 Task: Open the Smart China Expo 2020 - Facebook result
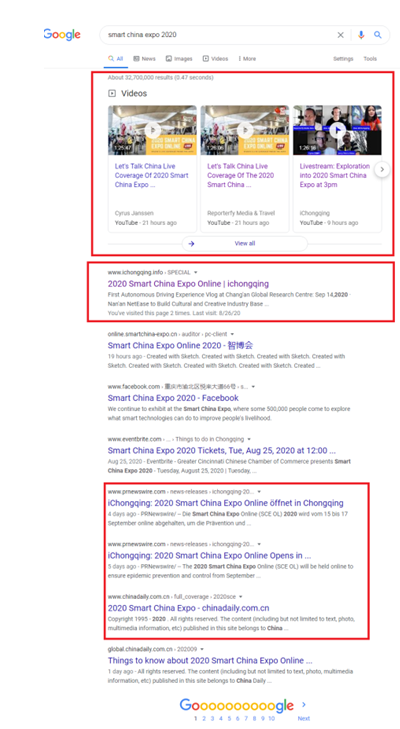pos(173,398)
